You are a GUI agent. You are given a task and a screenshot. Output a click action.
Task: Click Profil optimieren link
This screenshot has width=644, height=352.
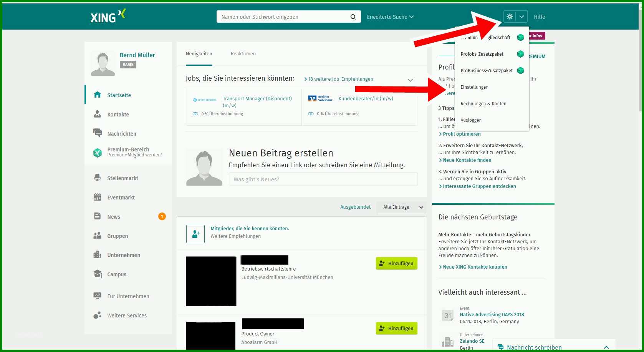[460, 134]
